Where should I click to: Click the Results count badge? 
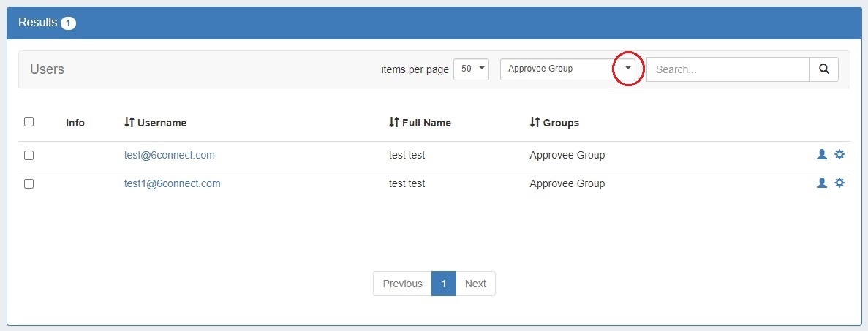click(x=68, y=23)
